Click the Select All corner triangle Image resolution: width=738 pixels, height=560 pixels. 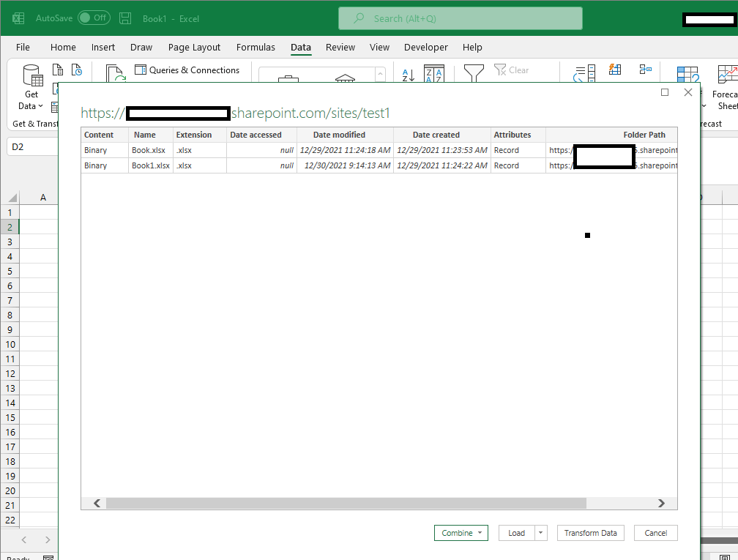click(12, 198)
